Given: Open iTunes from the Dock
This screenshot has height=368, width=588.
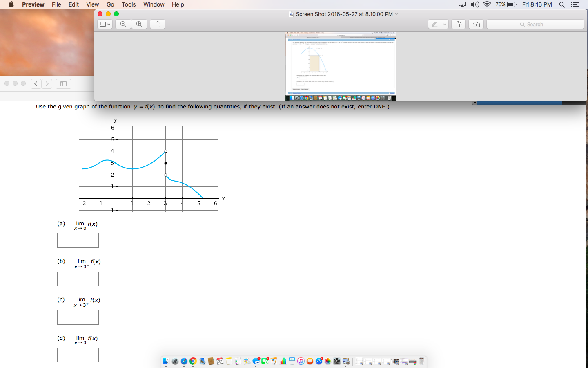Looking at the screenshot, I should pyautogui.click(x=301, y=361).
